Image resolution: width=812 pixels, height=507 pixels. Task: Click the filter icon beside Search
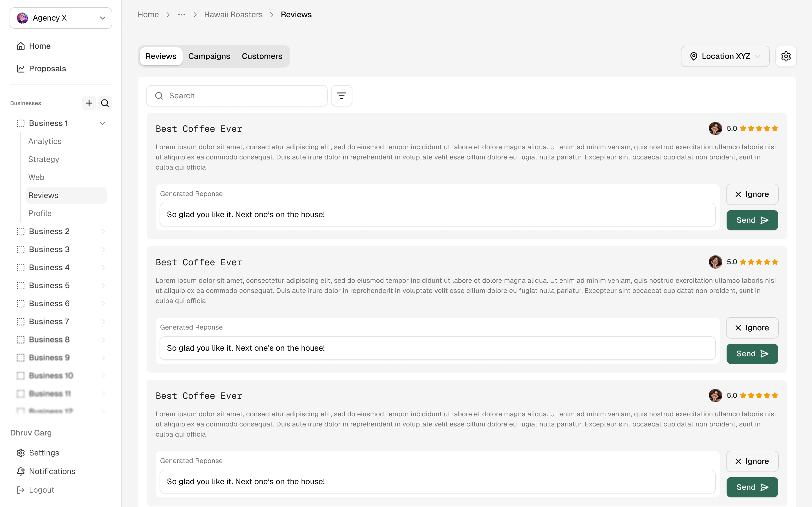pos(341,96)
